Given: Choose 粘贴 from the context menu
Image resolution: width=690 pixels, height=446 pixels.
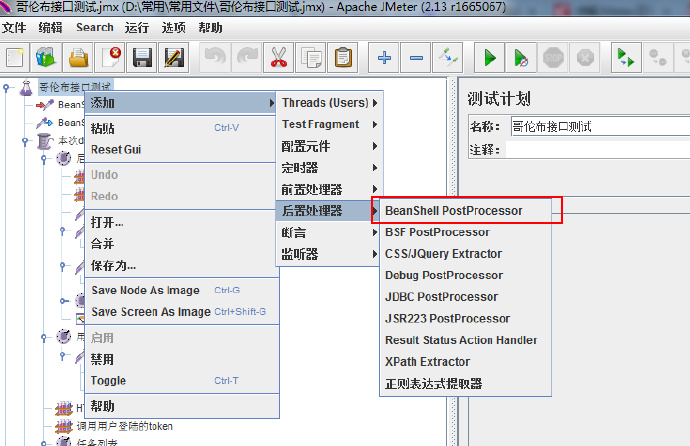Looking at the screenshot, I should (181, 128).
